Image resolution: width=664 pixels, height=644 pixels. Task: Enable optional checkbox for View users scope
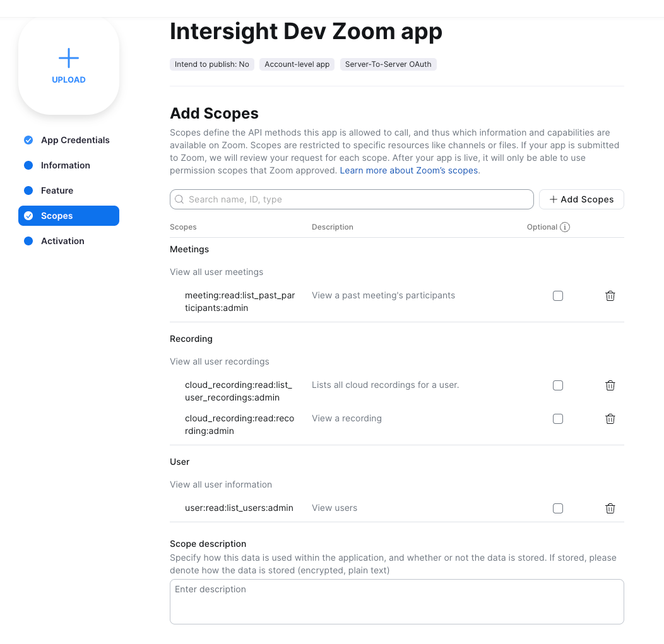[x=558, y=508]
